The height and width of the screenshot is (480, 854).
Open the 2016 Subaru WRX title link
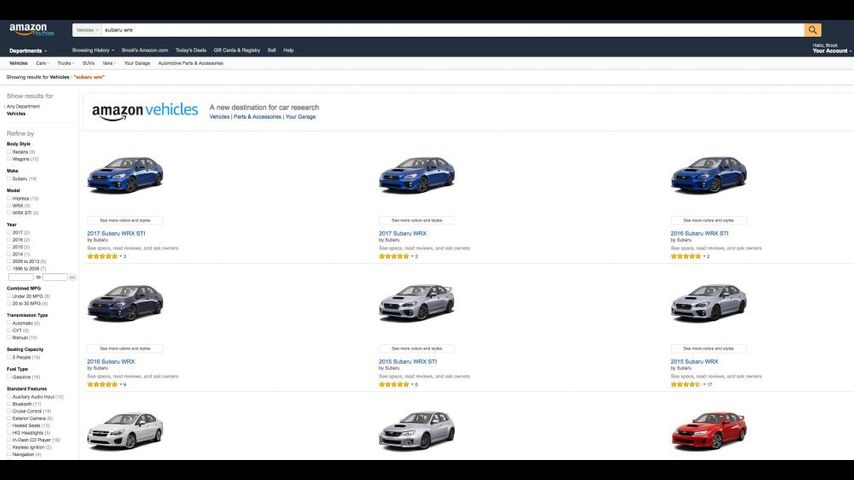click(111, 361)
